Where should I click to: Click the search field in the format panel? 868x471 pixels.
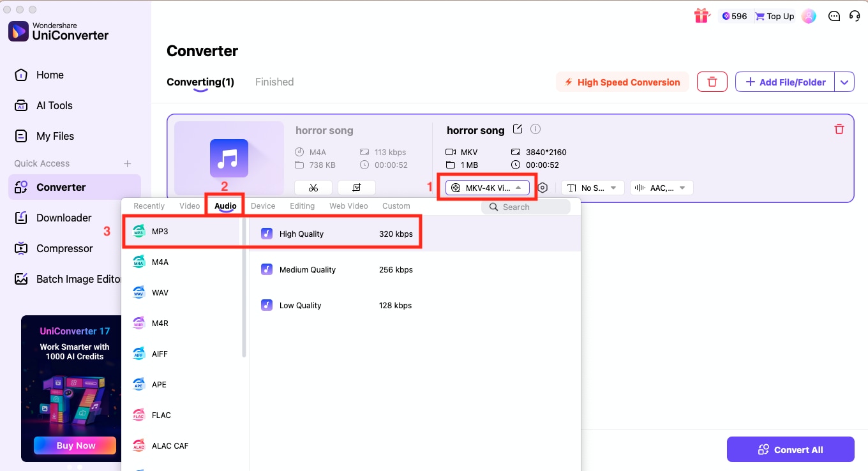click(x=526, y=207)
